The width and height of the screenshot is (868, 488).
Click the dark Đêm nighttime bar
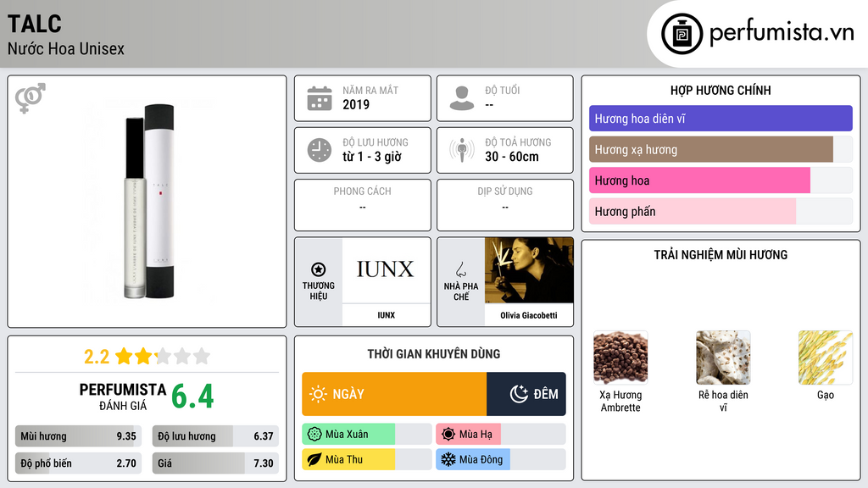coord(526,394)
